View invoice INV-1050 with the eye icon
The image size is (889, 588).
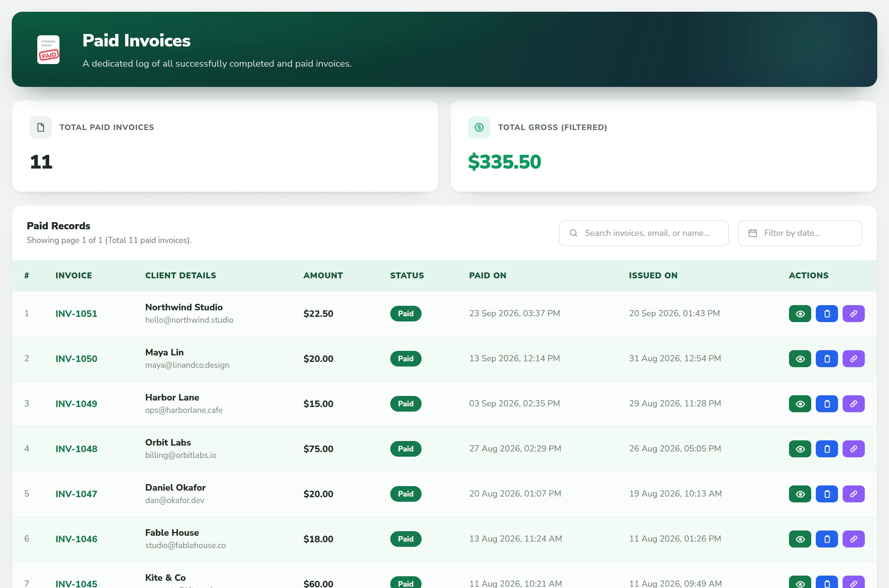point(800,358)
